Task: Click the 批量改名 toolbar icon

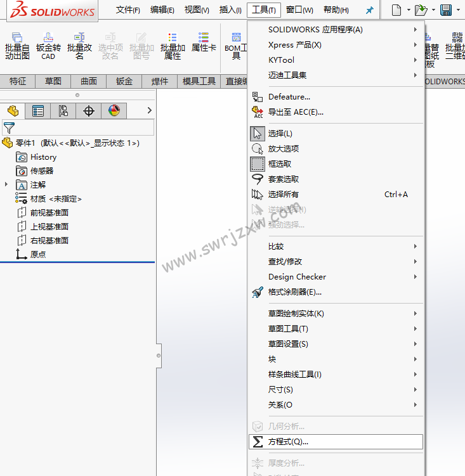Action: pos(79,46)
